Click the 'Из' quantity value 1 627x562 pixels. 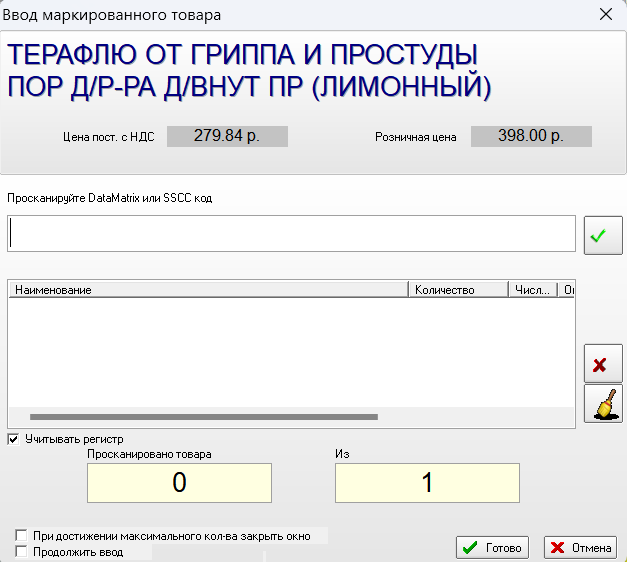click(427, 483)
